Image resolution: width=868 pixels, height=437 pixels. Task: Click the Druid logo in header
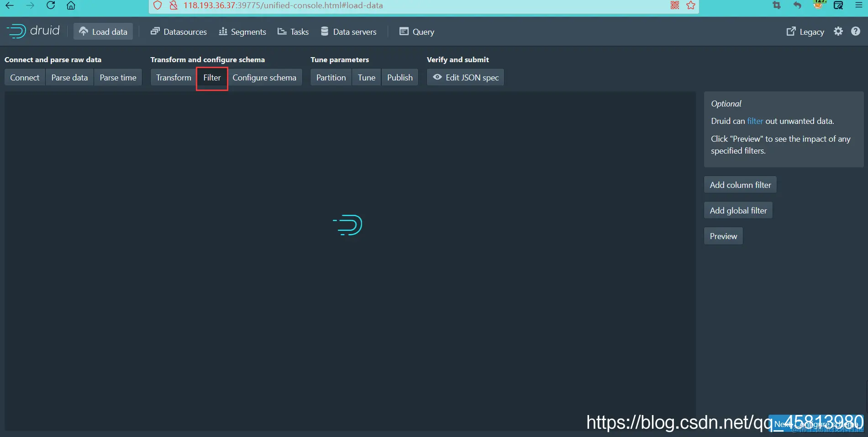coord(33,31)
